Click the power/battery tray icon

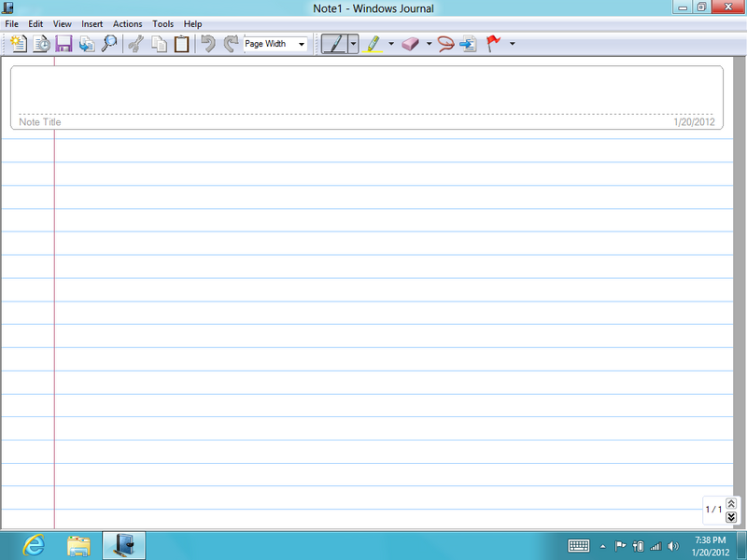[x=638, y=546]
